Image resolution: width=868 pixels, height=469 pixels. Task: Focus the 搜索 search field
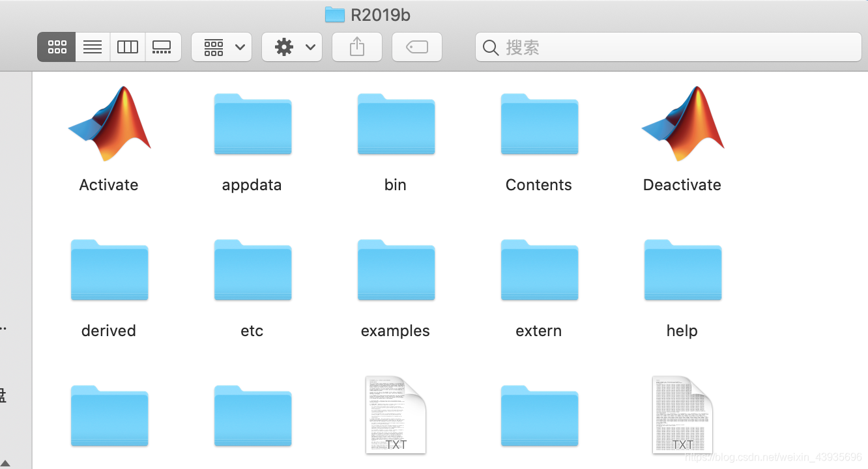669,47
